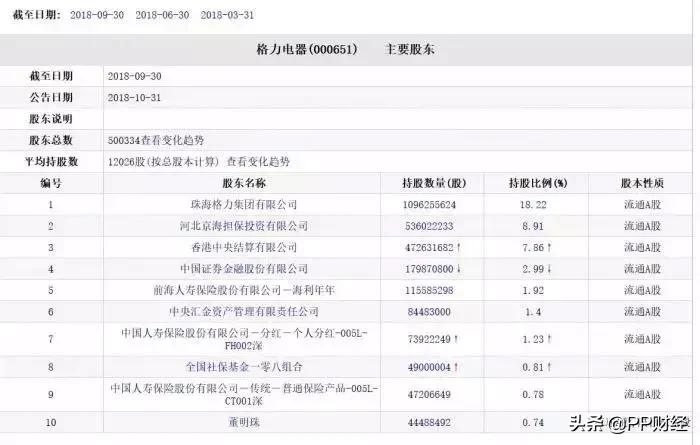Open shareholder 全国社保基金一零八组合
Viewport: 700px width, 445px height.
pos(244,367)
